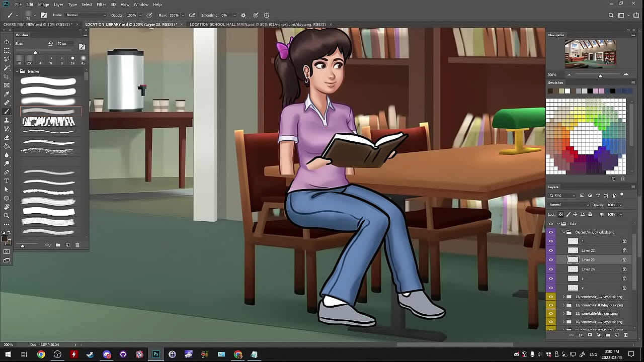Hide the Layer 23 layer

(550, 259)
